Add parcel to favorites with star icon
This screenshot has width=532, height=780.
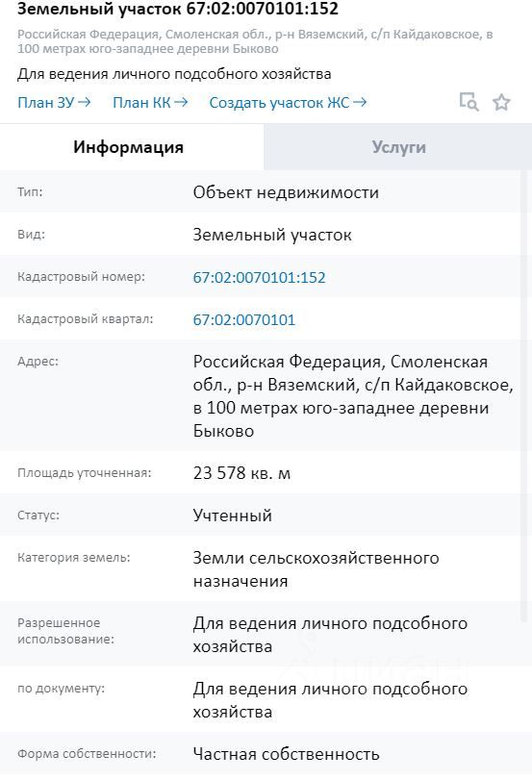coord(501,103)
